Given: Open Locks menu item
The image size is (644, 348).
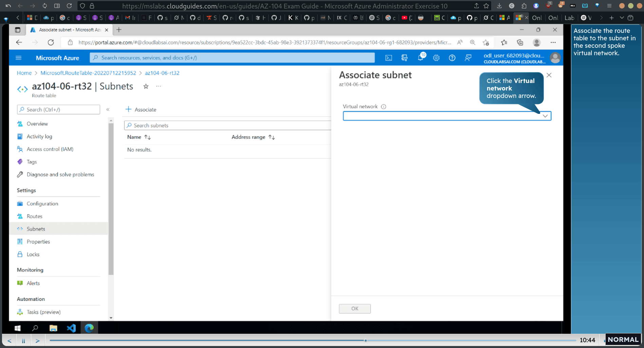Looking at the screenshot, I should tap(33, 254).
